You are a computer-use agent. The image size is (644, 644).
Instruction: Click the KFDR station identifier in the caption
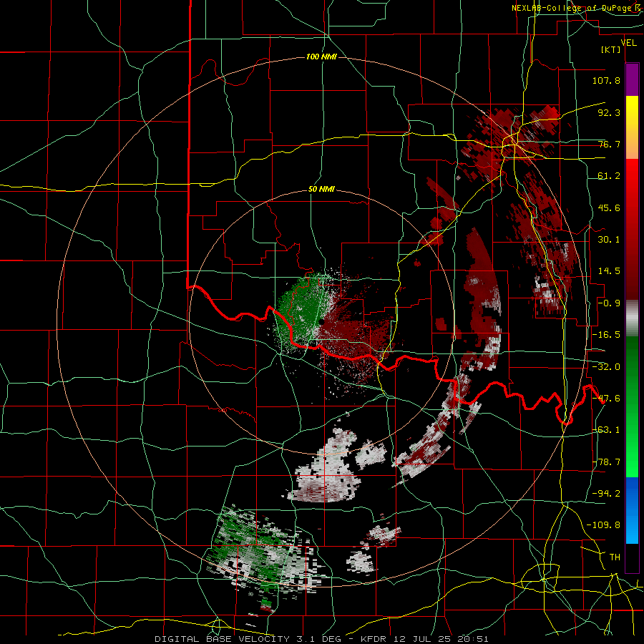[374, 639]
